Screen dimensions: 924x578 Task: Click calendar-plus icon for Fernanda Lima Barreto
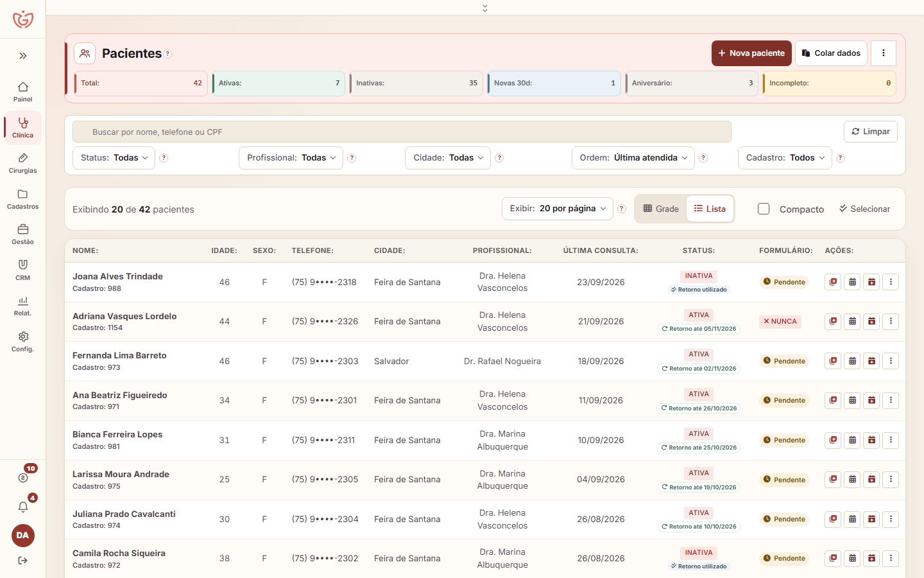[871, 361]
